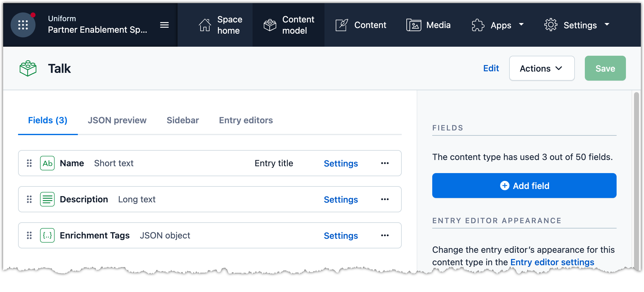Image resolution: width=644 pixels, height=292 pixels.
Task: Click the Add field button
Action: click(x=524, y=186)
